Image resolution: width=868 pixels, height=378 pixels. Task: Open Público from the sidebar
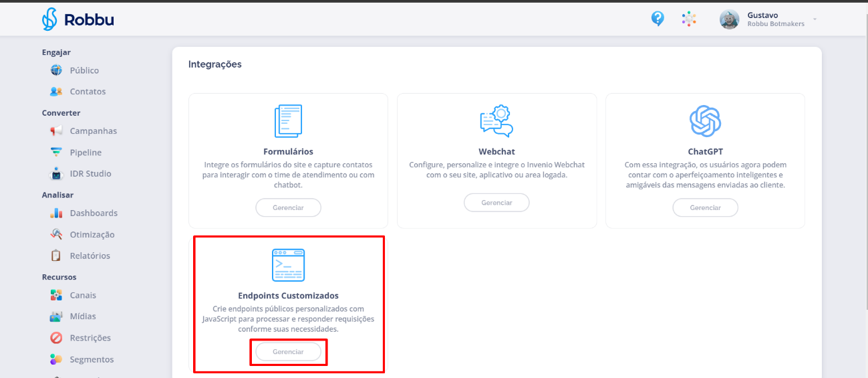(x=84, y=70)
